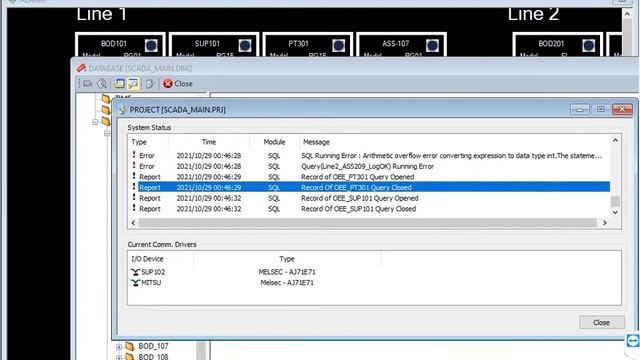Click the window-view icon in the Database toolbar
The width and height of the screenshot is (640, 360).
(119, 83)
